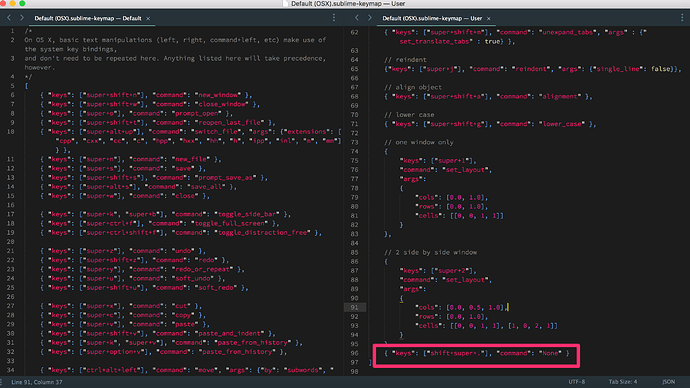The image size is (690, 388).
Task: Click paste_from_history line with super+option+v
Action: pos(163,352)
